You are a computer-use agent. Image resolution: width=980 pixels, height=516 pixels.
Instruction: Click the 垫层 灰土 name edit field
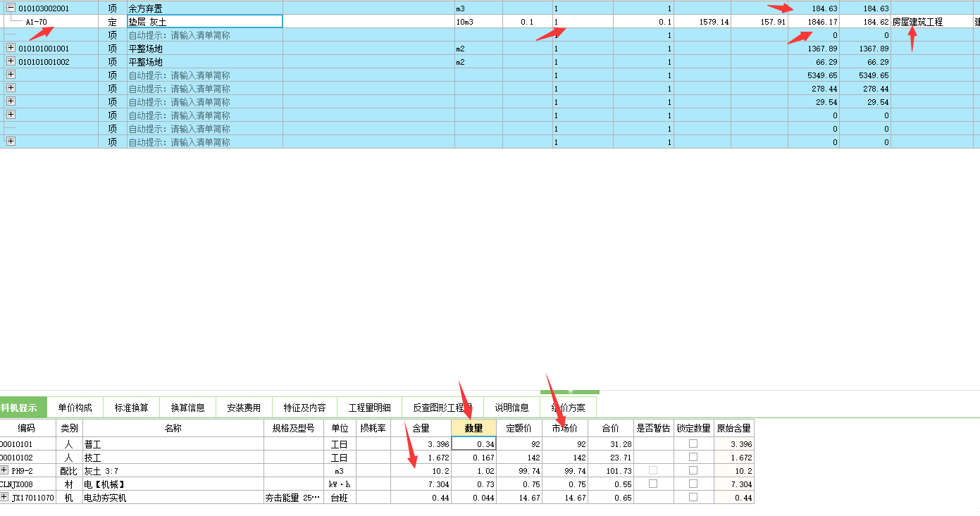[x=204, y=22]
